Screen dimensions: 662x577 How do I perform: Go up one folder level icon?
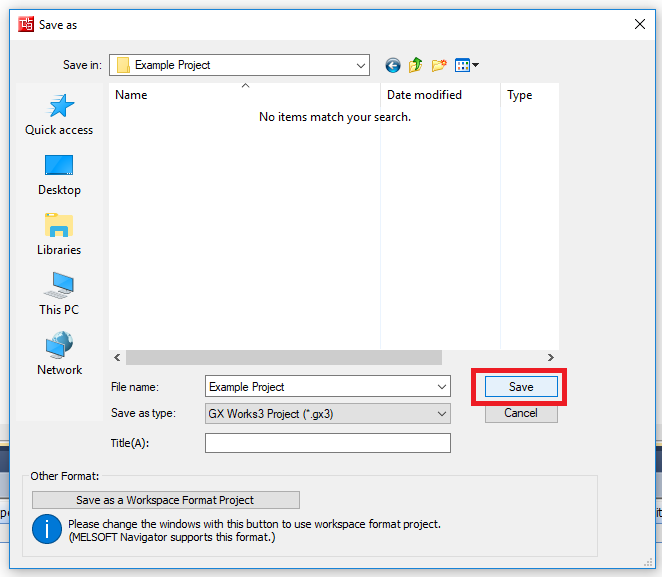(x=416, y=65)
